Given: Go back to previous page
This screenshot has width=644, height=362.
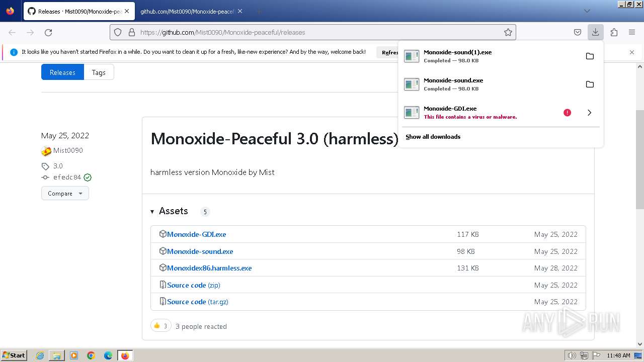Looking at the screenshot, I should tap(12, 32).
